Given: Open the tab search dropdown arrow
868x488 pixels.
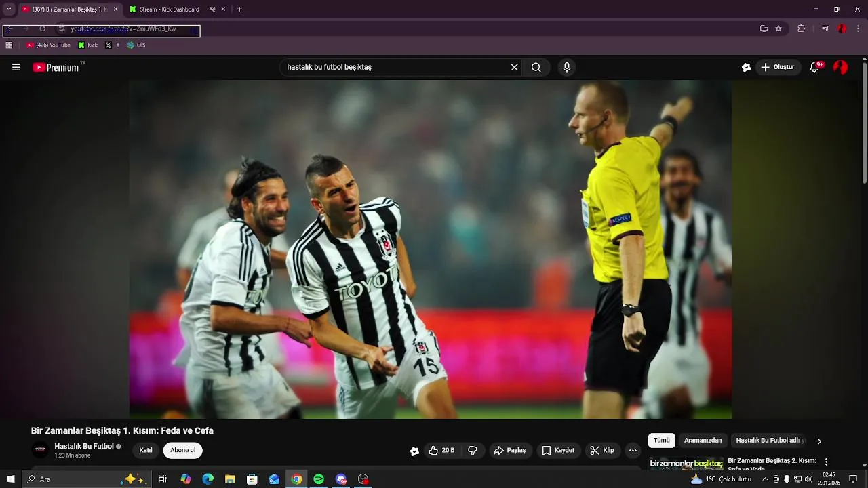Looking at the screenshot, I should [x=9, y=9].
